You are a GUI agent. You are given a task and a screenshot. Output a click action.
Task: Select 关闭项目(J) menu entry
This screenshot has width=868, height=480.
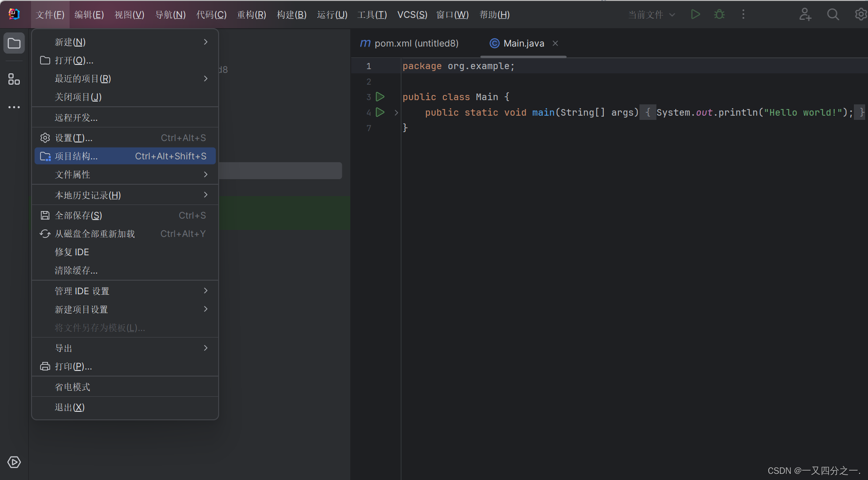(125, 97)
